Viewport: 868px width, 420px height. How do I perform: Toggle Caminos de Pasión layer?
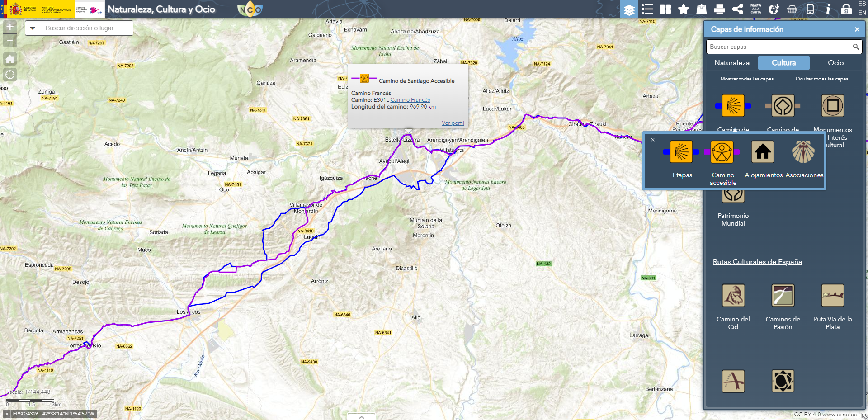(x=783, y=295)
